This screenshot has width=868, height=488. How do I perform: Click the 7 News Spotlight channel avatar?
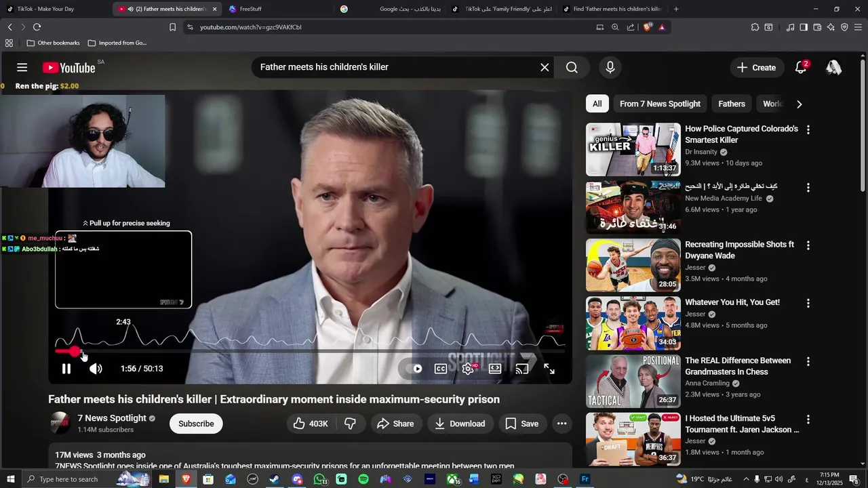coord(60,424)
